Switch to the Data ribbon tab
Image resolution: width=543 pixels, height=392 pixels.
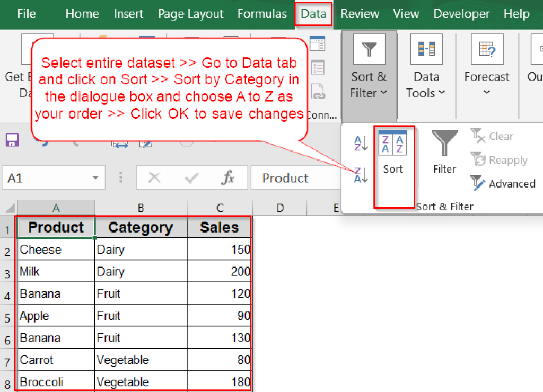(313, 14)
